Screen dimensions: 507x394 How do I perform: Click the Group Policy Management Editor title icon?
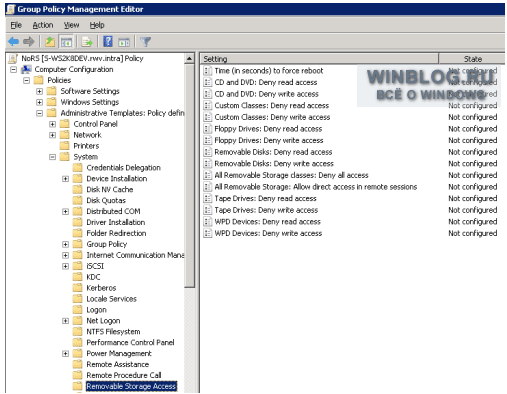point(11,9)
